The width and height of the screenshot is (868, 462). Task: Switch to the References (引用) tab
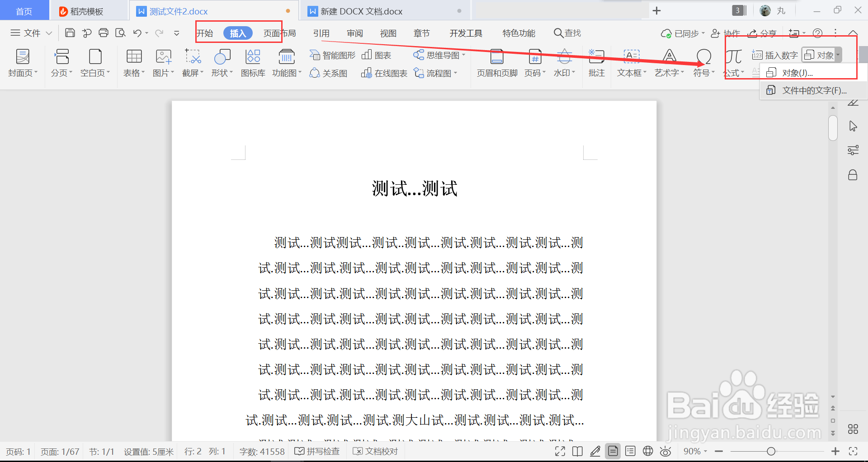321,33
